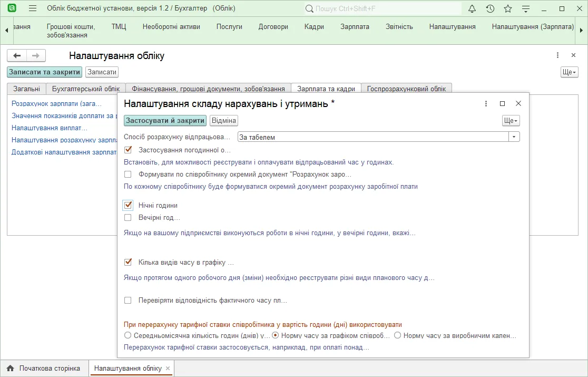Open Кадри section
Image resolution: width=588 pixels, height=377 pixels.
[314, 27]
